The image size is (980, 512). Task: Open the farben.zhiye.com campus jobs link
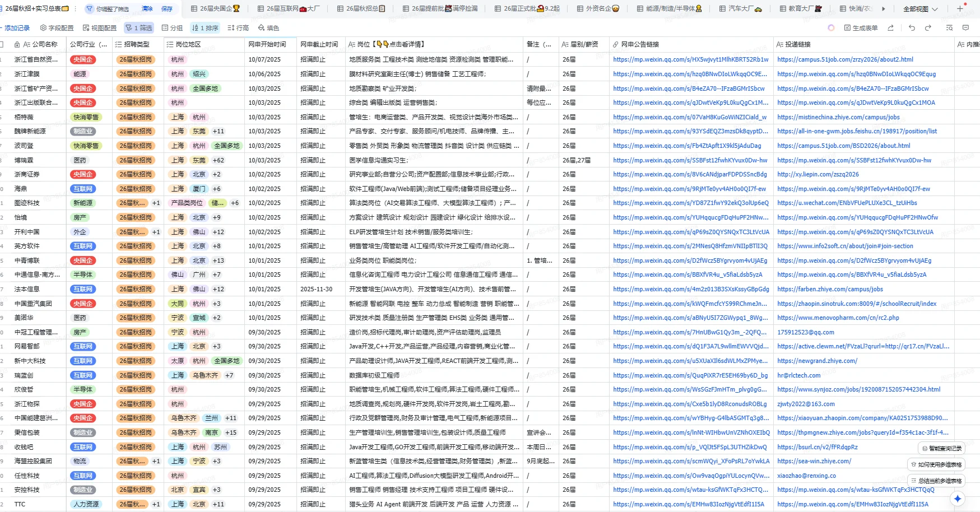pos(830,289)
